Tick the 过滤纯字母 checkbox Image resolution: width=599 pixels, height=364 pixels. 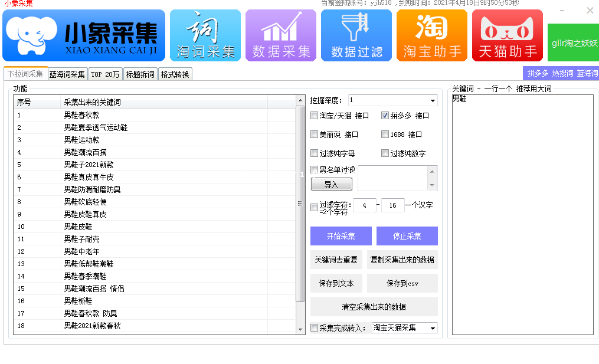click(x=315, y=153)
